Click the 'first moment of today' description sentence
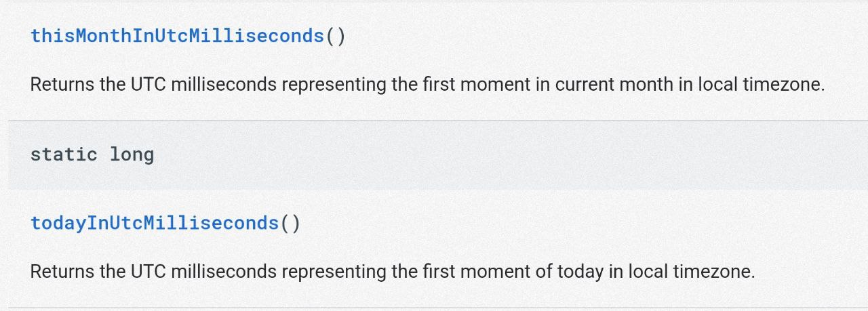Image resolution: width=868 pixels, height=311 pixels. tap(392, 272)
